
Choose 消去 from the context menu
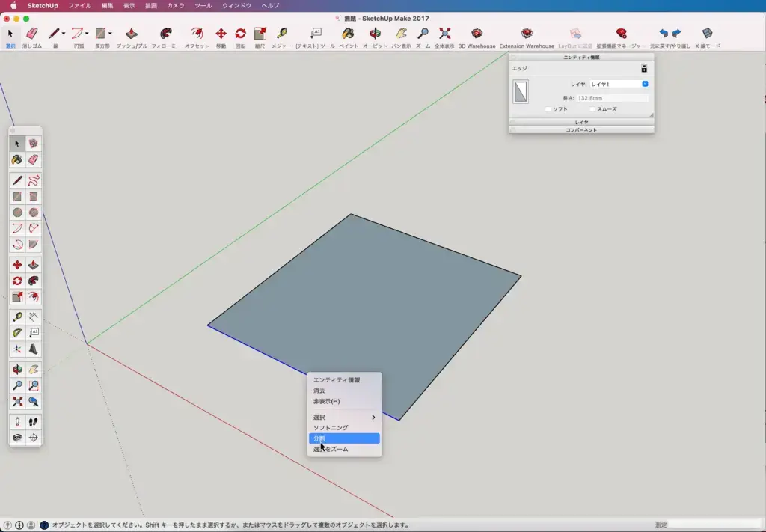coord(344,391)
